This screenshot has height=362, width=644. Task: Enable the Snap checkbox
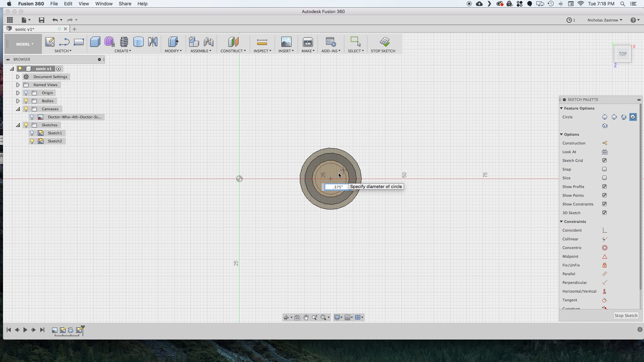[604, 169]
